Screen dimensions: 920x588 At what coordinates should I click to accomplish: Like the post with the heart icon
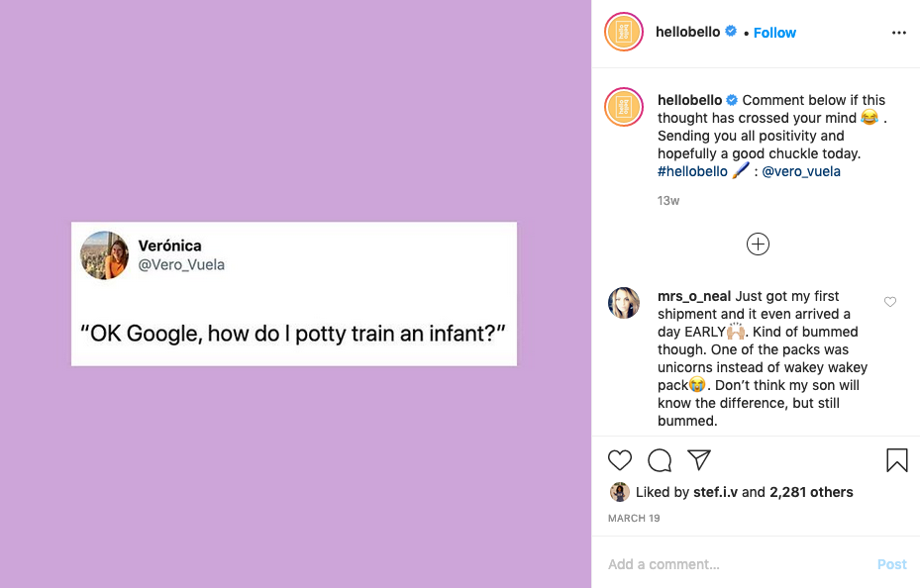(x=620, y=460)
